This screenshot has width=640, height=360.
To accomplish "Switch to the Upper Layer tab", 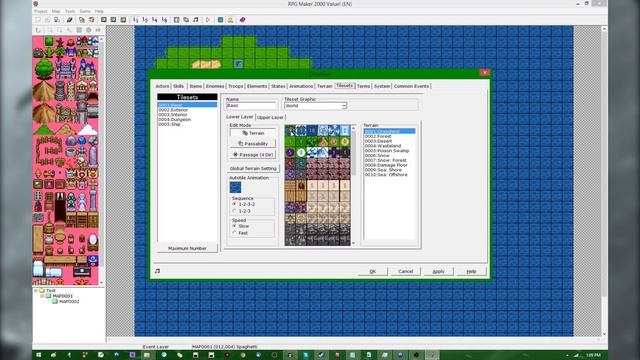I will tap(270, 117).
